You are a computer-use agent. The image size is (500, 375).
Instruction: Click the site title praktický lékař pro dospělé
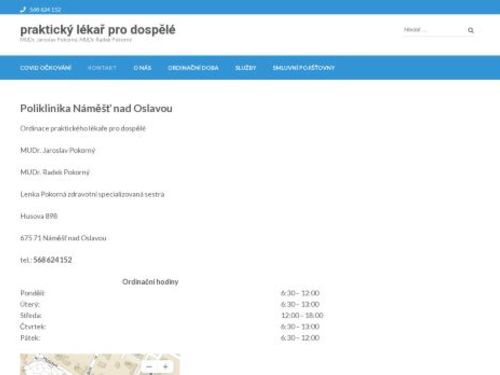click(x=98, y=29)
